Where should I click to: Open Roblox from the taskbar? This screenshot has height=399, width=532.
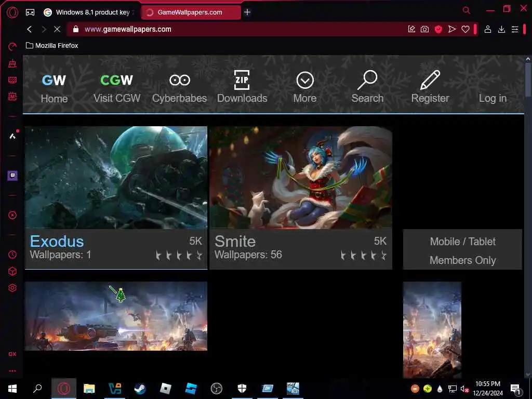pyautogui.click(x=166, y=389)
